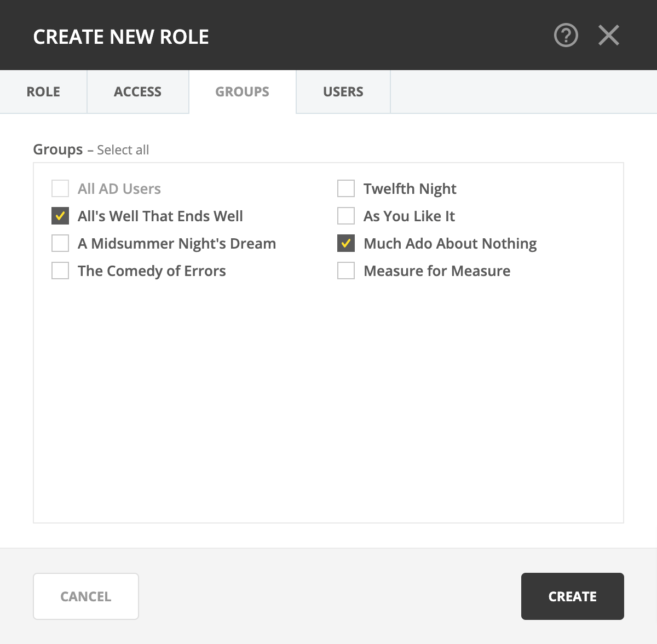This screenshot has height=644, width=657.
Task: Go to the USERS tab
Action: (x=343, y=91)
